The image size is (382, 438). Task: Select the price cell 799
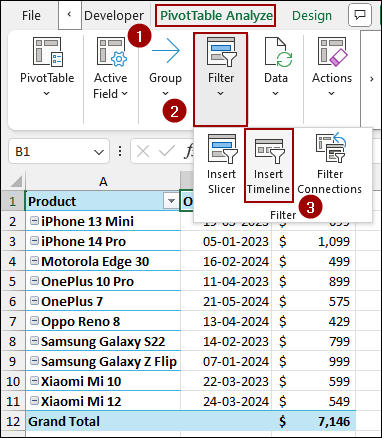click(314, 341)
